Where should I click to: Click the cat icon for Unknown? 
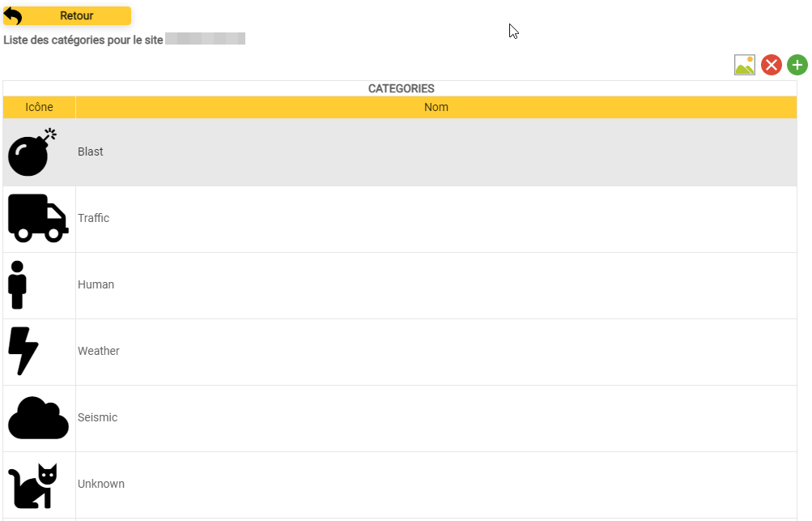point(33,485)
